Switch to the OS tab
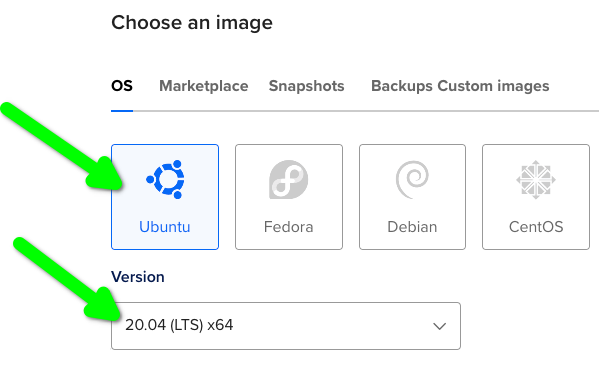Screen dimensions: 599x372 point(122,86)
